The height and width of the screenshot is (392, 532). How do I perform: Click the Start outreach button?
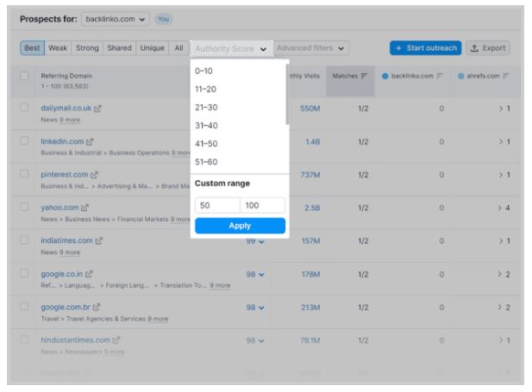(425, 48)
